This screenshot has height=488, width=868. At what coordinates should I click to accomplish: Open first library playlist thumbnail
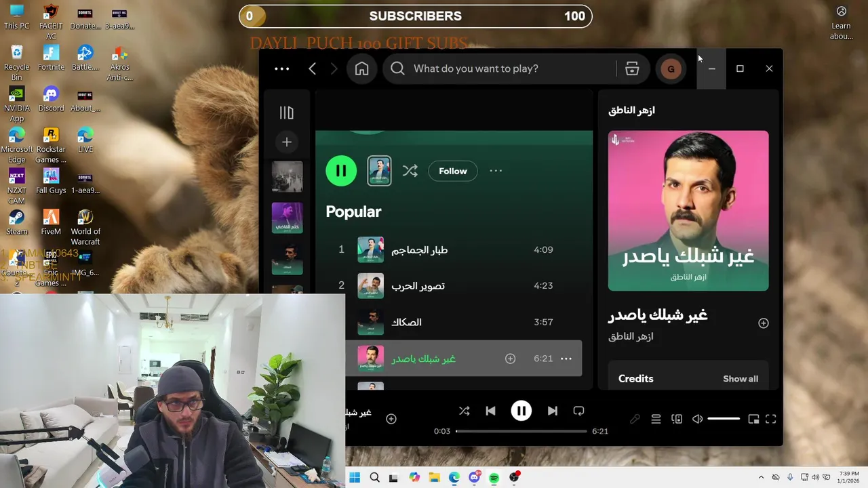pos(288,177)
